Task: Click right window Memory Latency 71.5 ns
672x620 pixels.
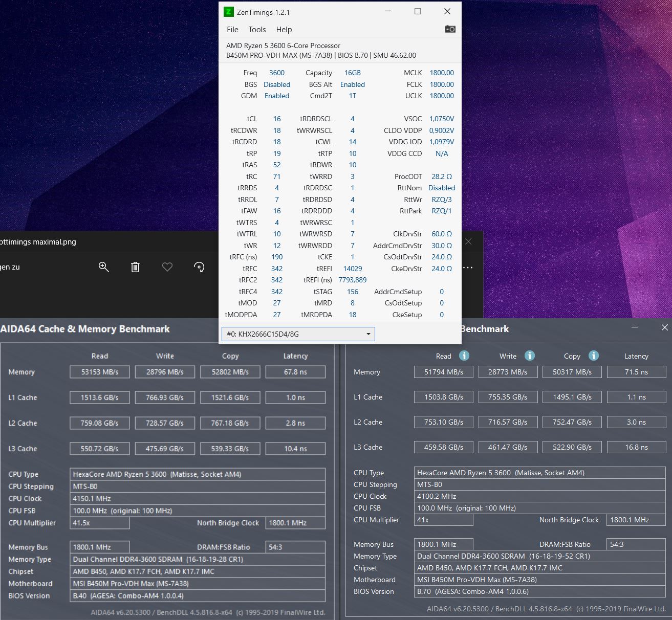Action: tap(636, 372)
